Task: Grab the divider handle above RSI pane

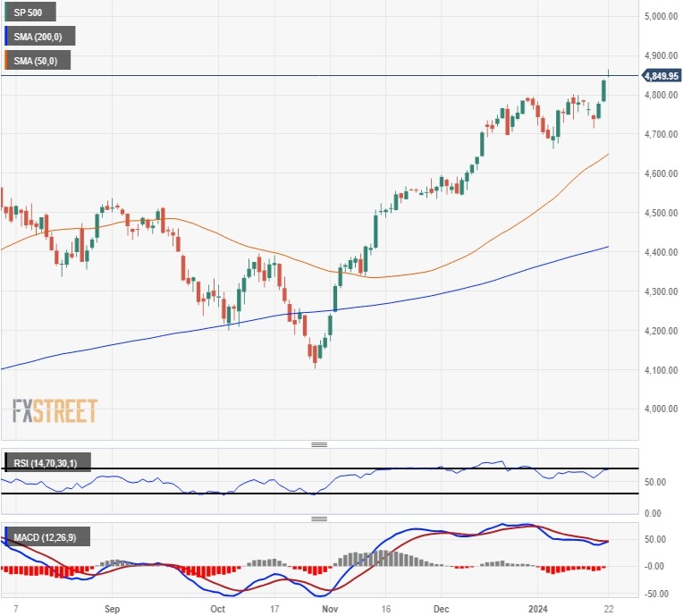Action: tap(319, 444)
